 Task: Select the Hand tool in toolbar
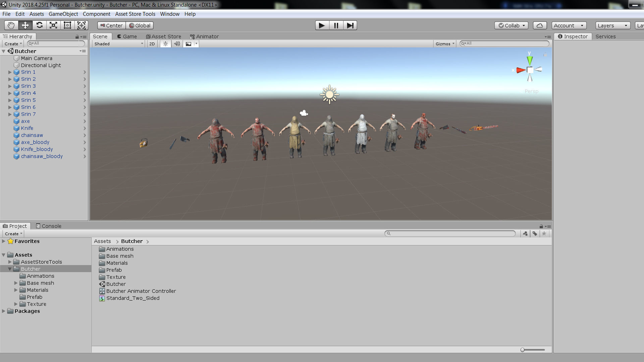(11, 25)
